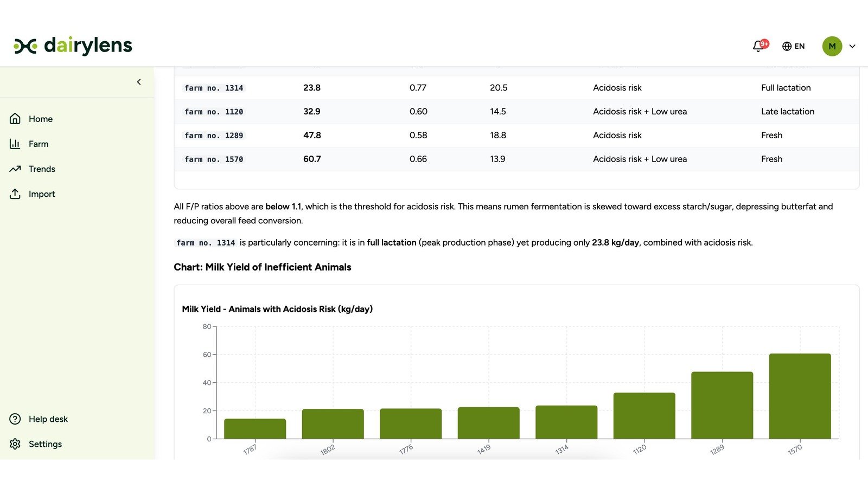This screenshot has width=868, height=488.
Task: Click the chart bar for 1787
Action: pyautogui.click(x=255, y=428)
